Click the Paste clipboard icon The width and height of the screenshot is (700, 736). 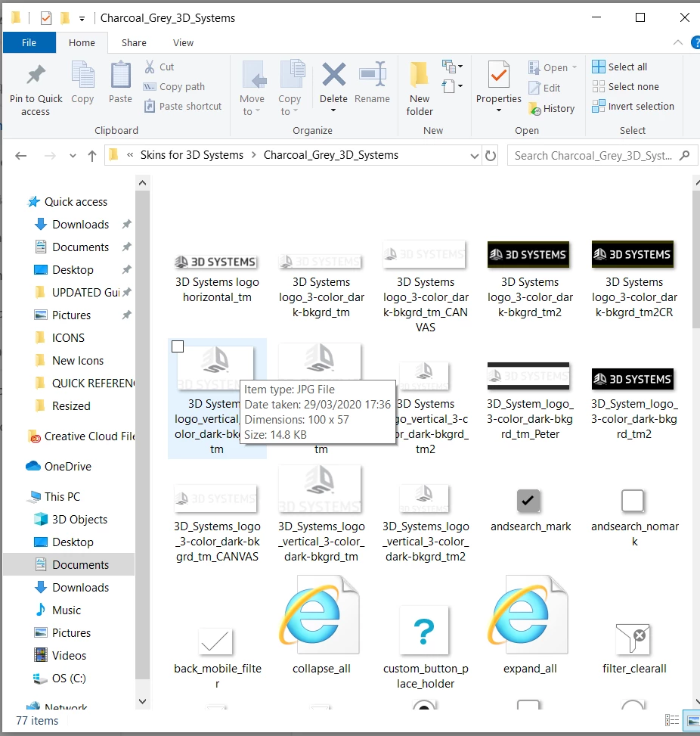pos(121,75)
